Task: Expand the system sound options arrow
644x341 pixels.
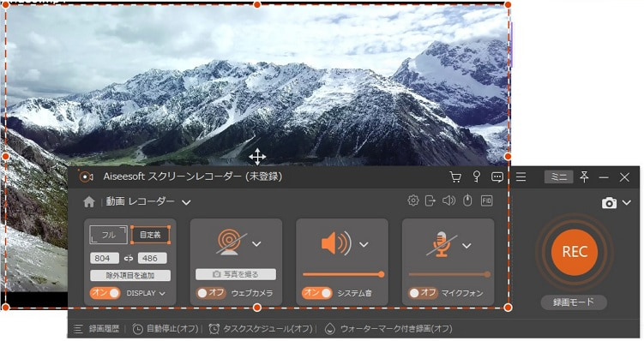Action: point(364,244)
